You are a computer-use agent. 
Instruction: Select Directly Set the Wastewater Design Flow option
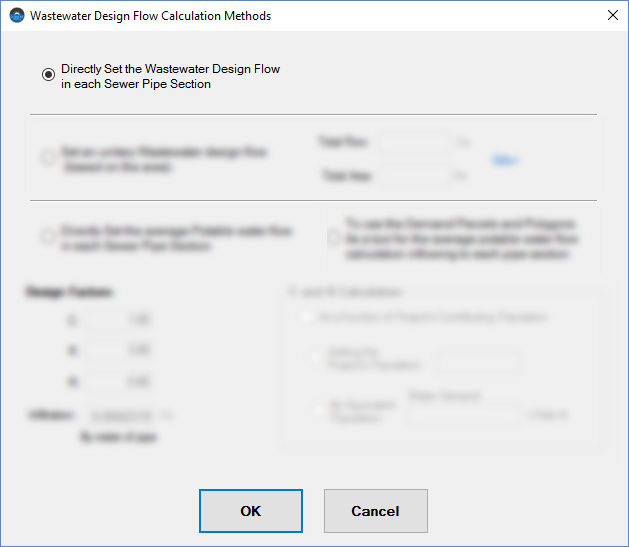tap(48, 75)
